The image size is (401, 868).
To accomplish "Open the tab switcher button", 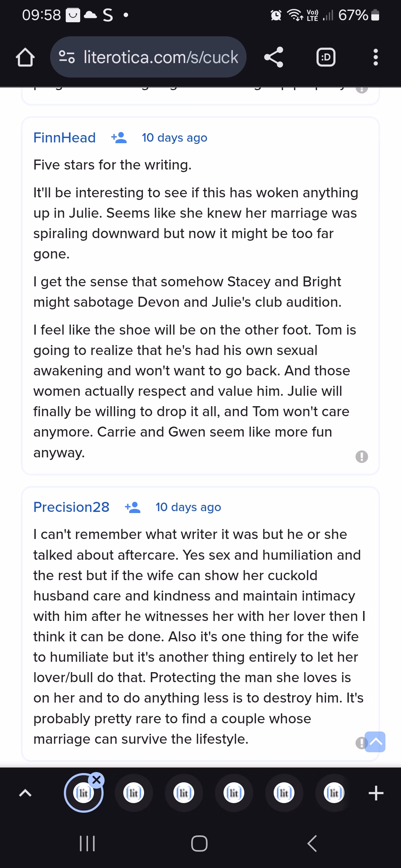I will click(326, 57).
